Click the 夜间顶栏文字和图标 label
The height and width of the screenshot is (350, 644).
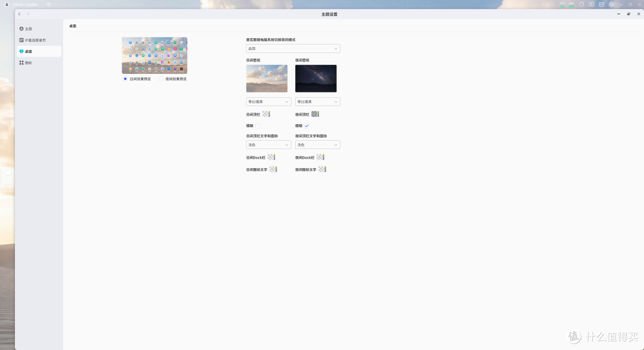tap(311, 136)
